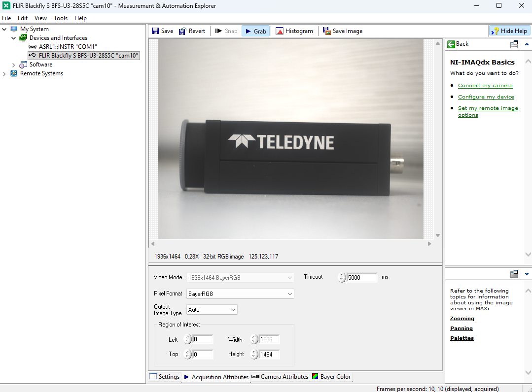Collapse the Devices and Interfaces node
532x392 pixels.
pos(14,38)
